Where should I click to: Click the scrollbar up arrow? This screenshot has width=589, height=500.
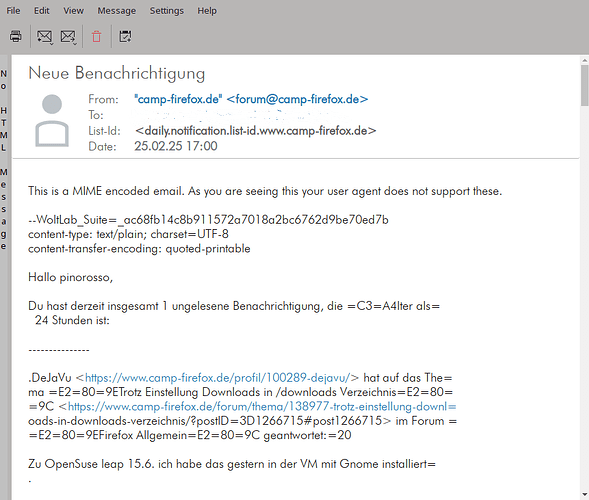tap(584, 60)
